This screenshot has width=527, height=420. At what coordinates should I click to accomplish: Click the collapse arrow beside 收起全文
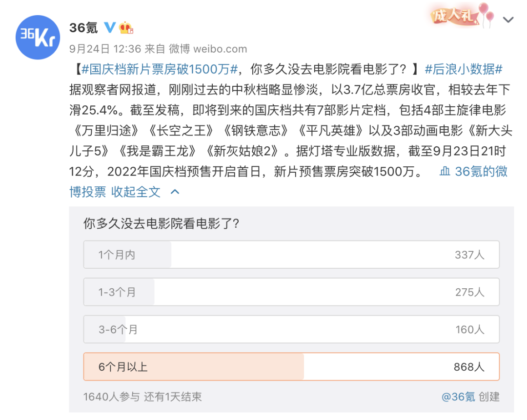175,192
